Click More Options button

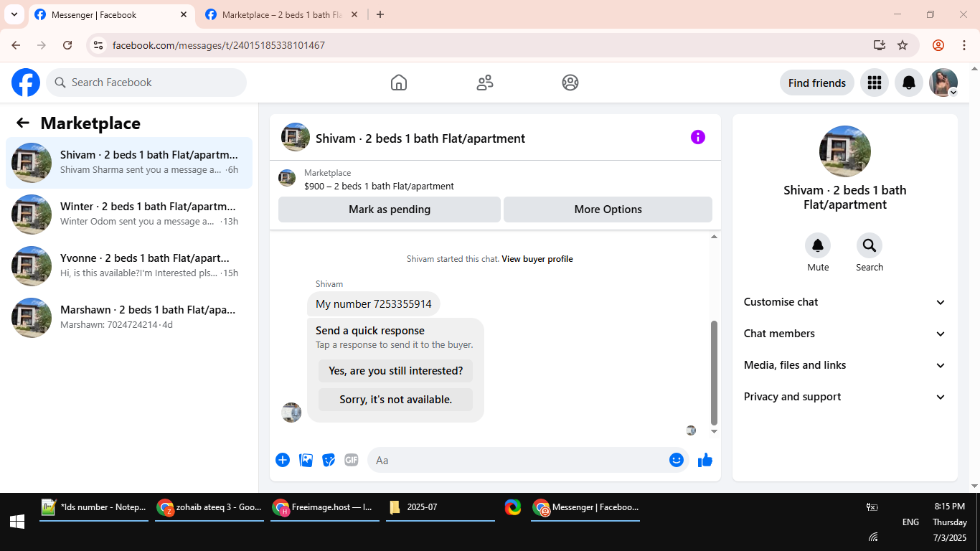pyautogui.click(x=608, y=209)
